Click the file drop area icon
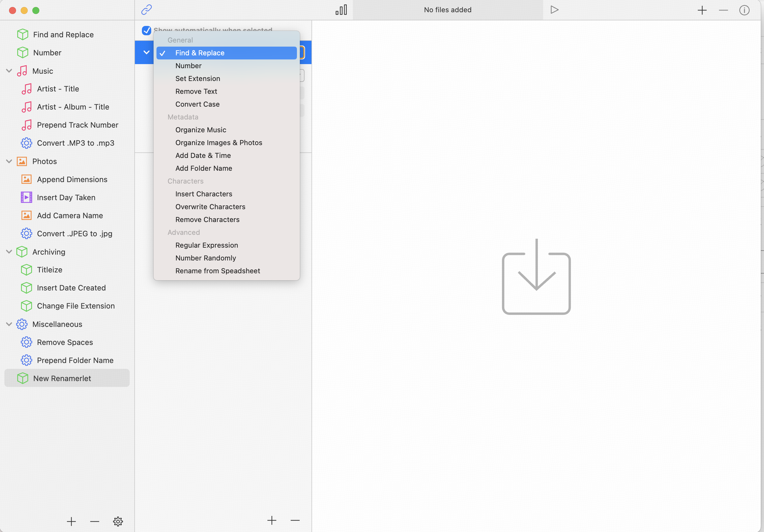Screen dimensions: 764x532 click(536, 276)
